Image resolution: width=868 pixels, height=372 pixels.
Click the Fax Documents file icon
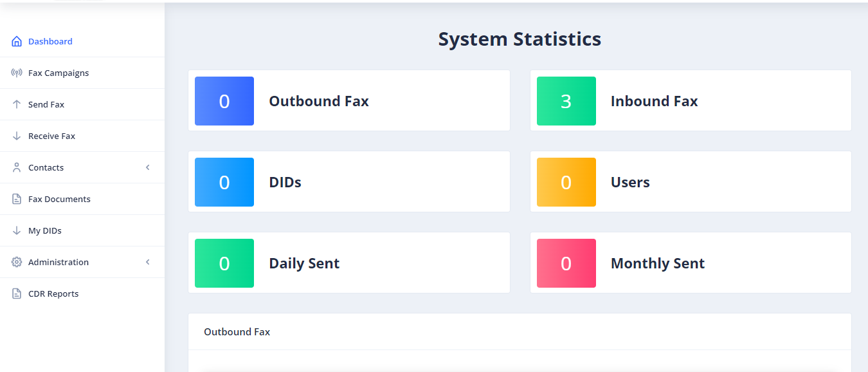click(x=17, y=199)
